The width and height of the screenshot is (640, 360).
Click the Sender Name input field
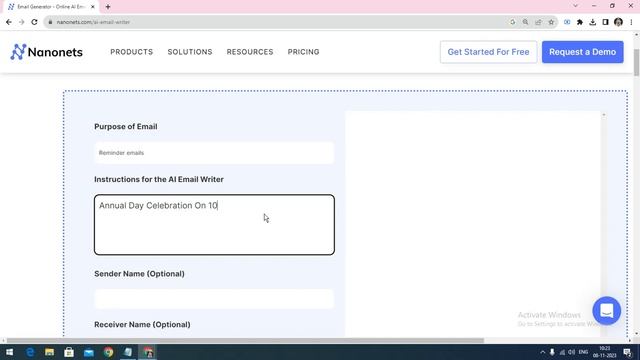tap(214, 299)
